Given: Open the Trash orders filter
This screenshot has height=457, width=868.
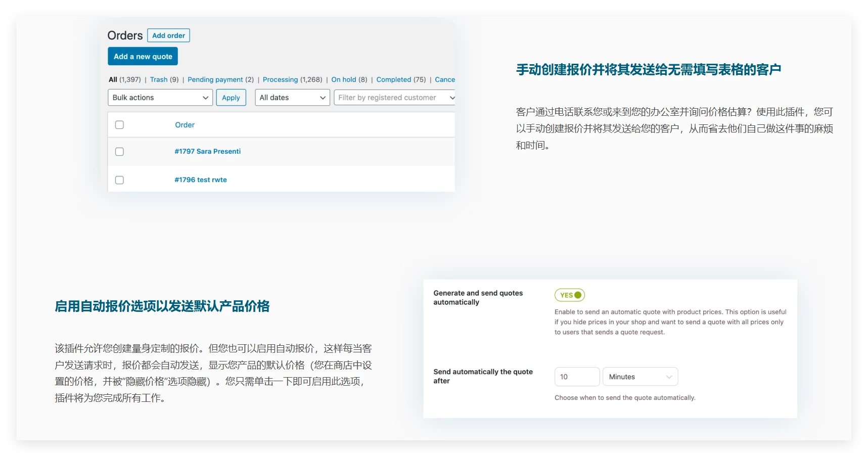Looking at the screenshot, I should pos(158,79).
